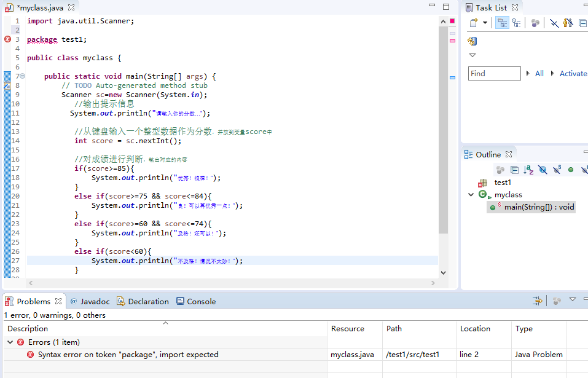Click the All link in Task List
This screenshot has height=378, width=588.
coord(539,74)
